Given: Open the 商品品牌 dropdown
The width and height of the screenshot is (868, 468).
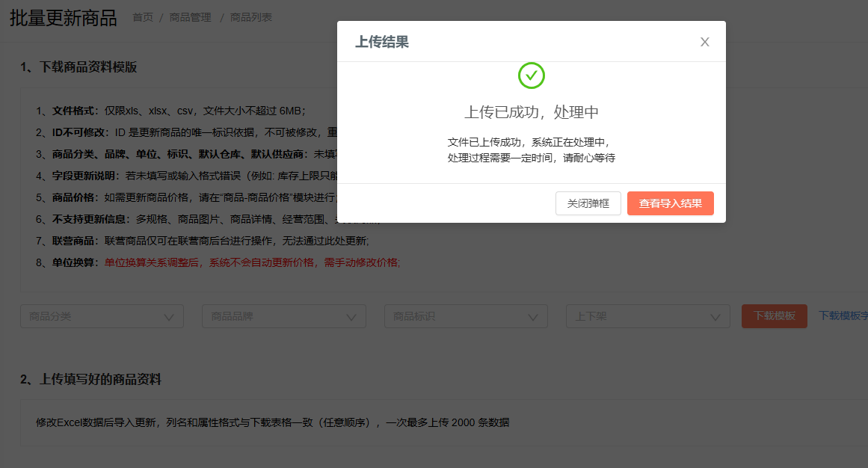Looking at the screenshot, I should point(284,316).
